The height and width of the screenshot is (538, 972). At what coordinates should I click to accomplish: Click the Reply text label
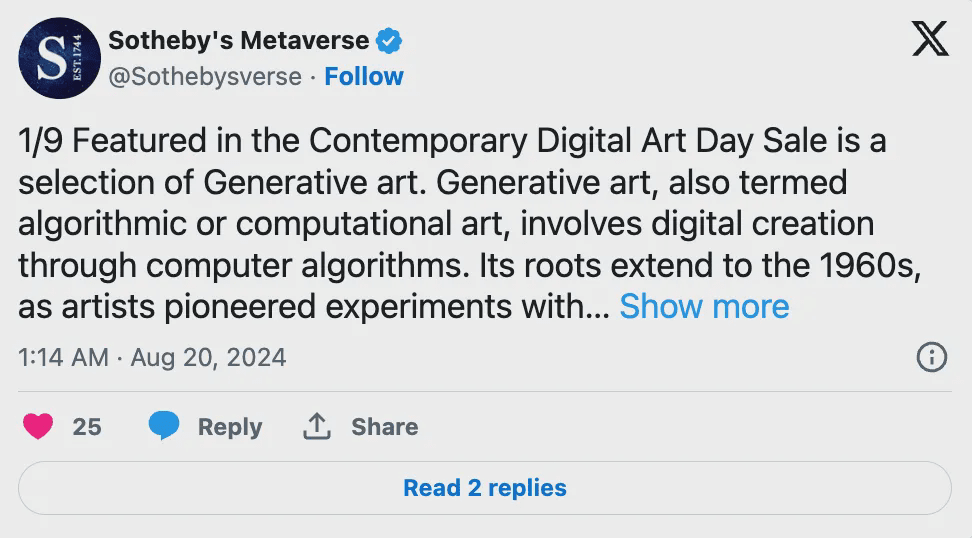230,427
